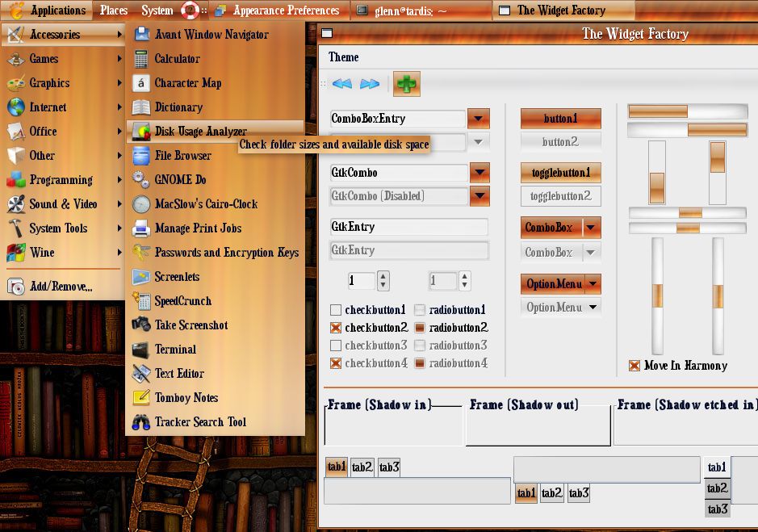Click the Take Screenshot camera icon
This screenshot has height=532, width=758.
pyautogui.click(x=141, y=325)
